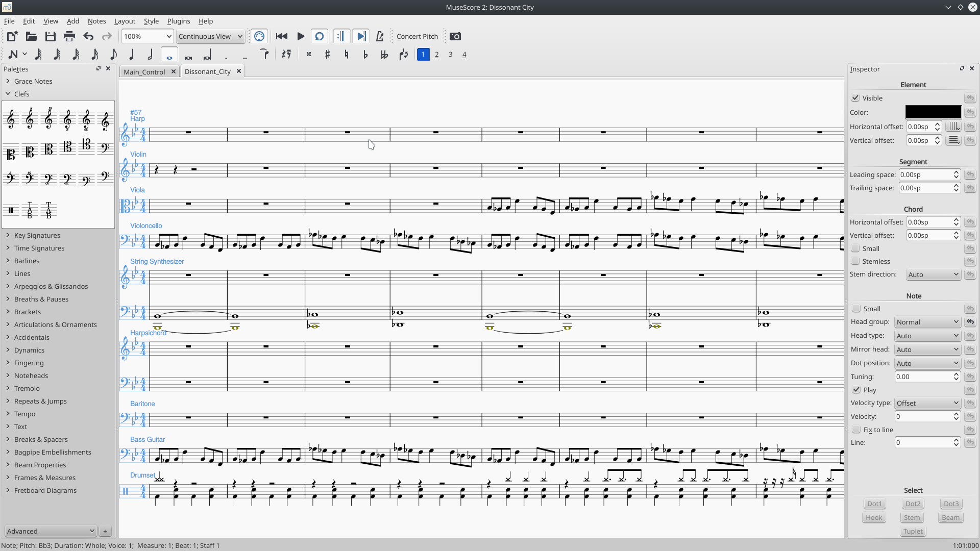Screen dimensions: 980x551
Task: Start playback with the Play button
Action: click(x=301, y=36)
